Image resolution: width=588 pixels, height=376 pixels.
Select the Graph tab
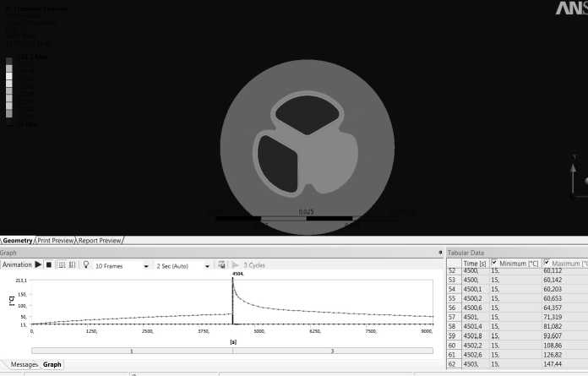[x=52, y=364]
